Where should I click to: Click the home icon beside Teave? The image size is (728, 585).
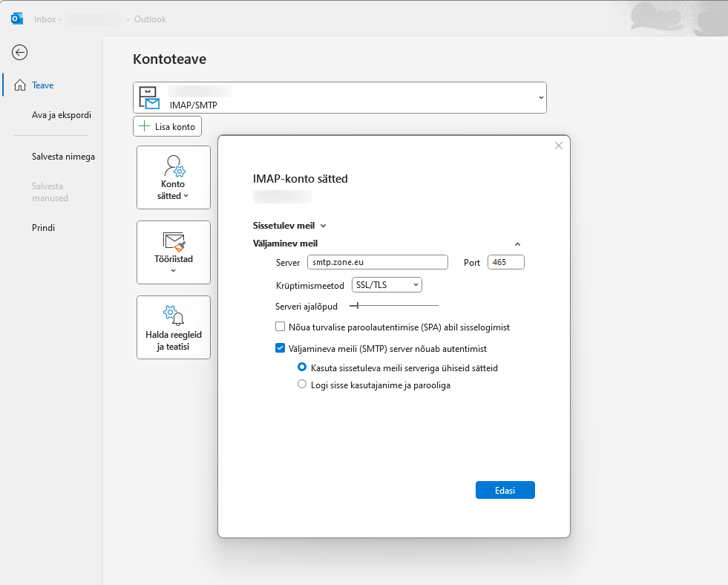pos(20,85)
